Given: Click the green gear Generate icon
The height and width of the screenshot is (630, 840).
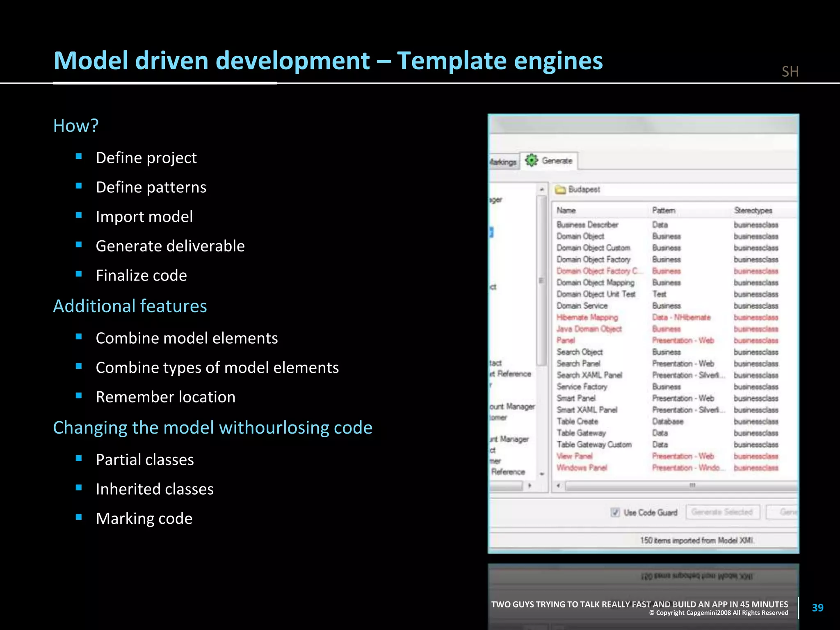Looking at the screenshot, I should (x=532, y=160).
